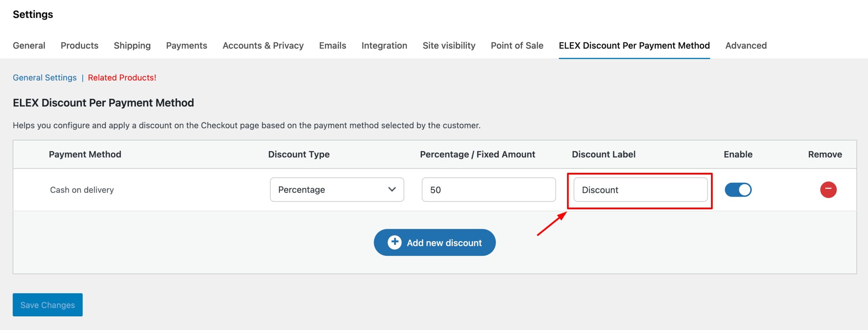Disable the Cash on delivery discount toggle
The width and height of the screenshot is (868, 330).
(738, 190)
